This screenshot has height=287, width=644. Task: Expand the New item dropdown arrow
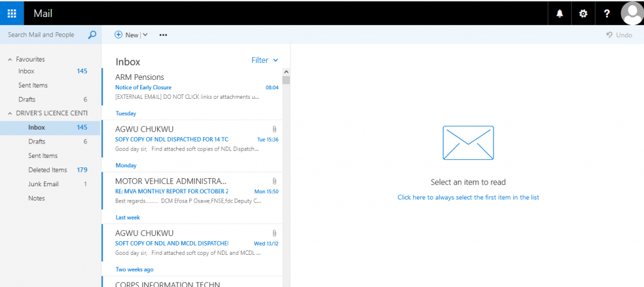tap(145, 35)
